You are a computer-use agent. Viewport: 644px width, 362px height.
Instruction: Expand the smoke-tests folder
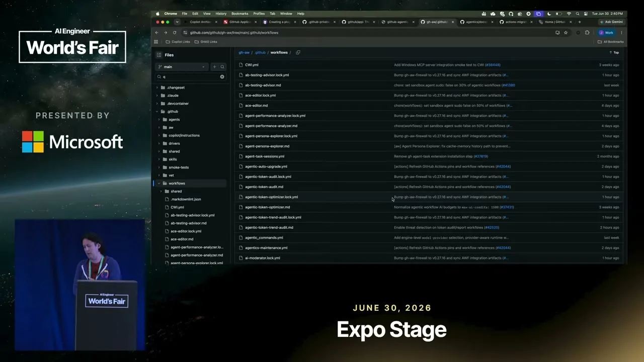[159, 167]
